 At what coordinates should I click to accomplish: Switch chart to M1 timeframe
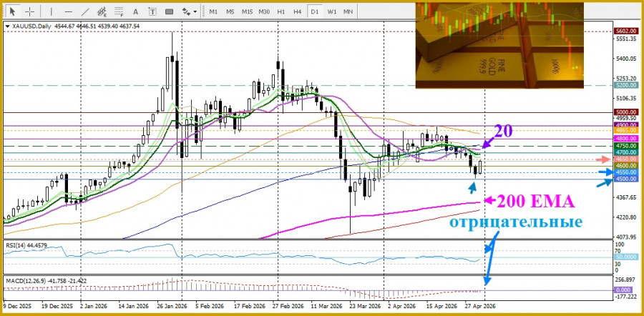point(213,11)
